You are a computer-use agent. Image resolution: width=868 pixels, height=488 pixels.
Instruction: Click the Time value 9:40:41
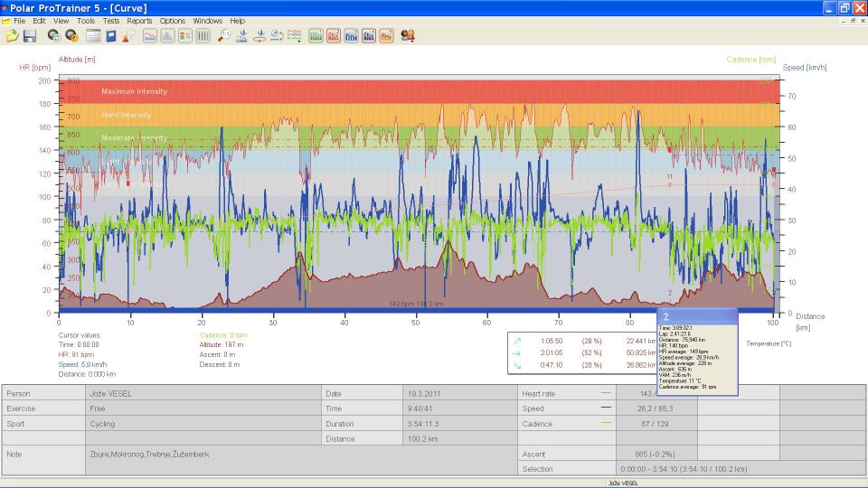coord(420,408)
